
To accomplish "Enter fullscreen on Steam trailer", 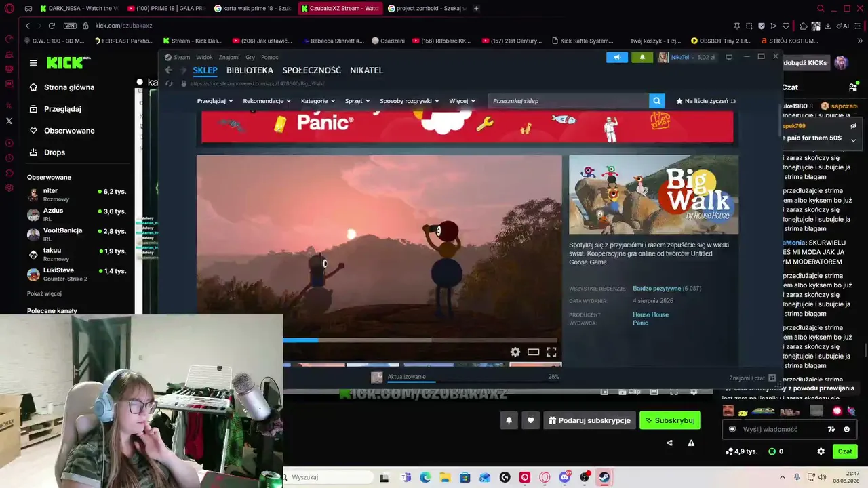I will click(551, 352).
